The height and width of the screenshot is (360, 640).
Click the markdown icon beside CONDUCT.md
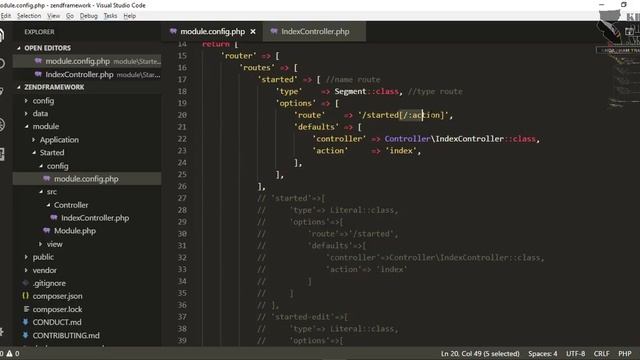point(26,322)
